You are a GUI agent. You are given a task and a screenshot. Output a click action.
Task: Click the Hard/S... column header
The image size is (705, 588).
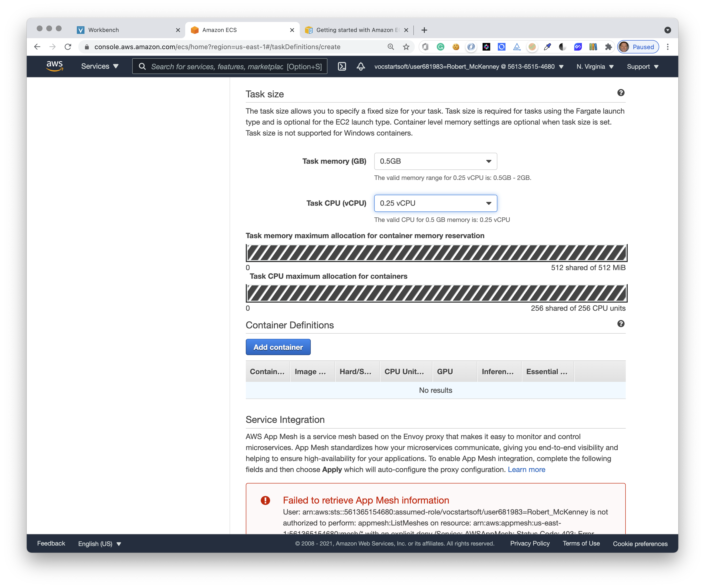click(x=358, y=372)
